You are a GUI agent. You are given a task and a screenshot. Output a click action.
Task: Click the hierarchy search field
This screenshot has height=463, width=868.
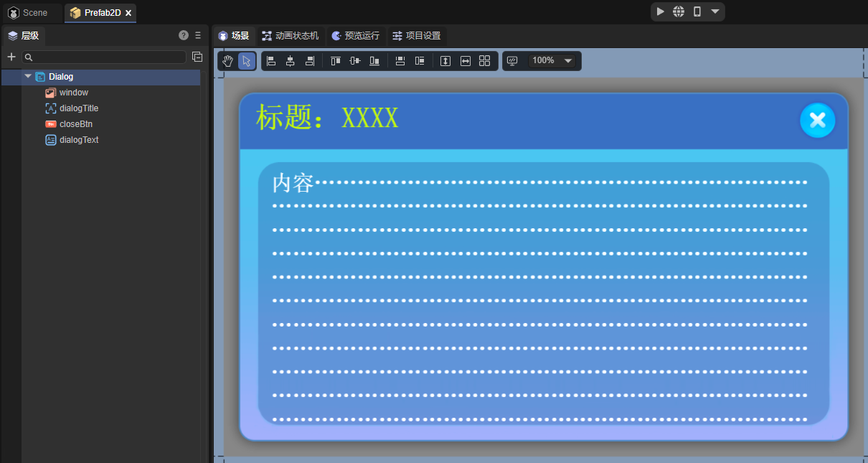108,57
